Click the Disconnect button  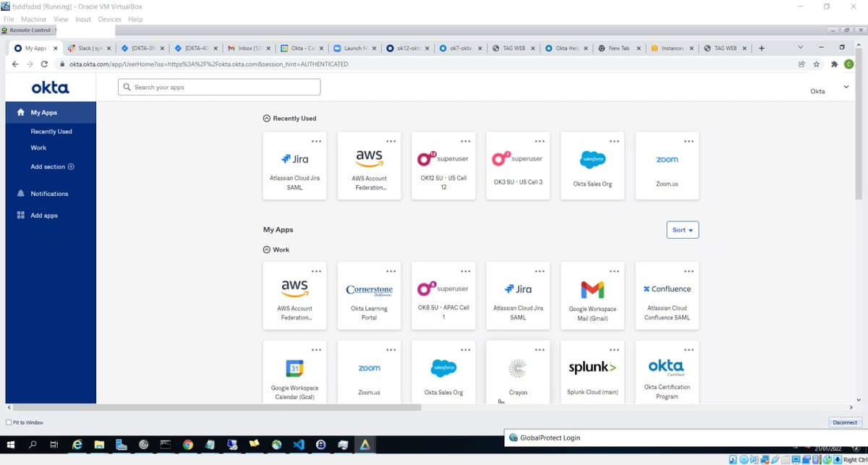tap(844, 422)
